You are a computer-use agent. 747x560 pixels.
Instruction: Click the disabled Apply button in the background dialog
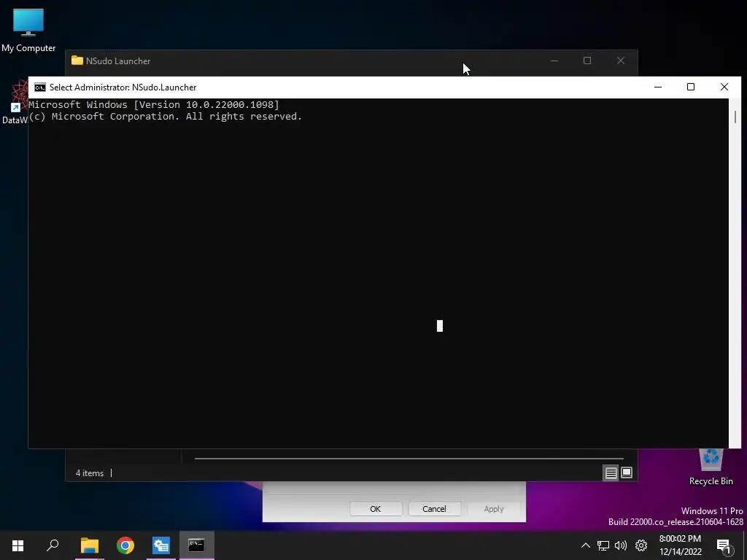click(x=494, y=508)
